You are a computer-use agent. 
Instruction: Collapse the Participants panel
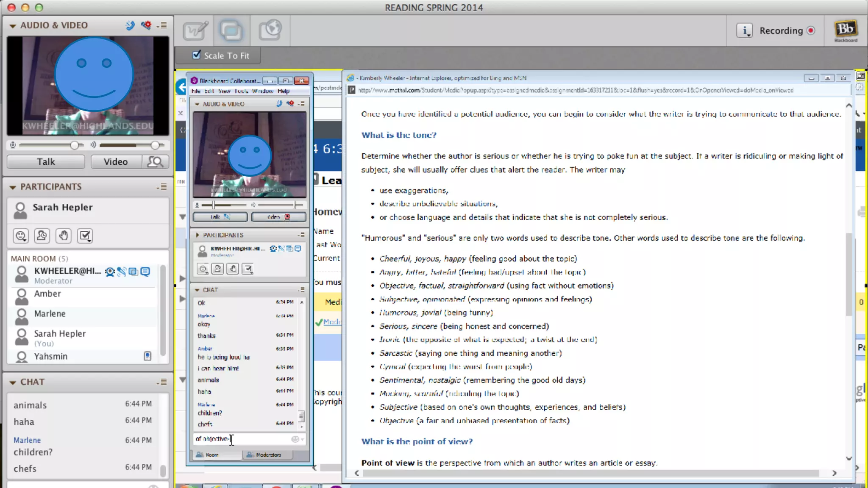coord(13,187)
